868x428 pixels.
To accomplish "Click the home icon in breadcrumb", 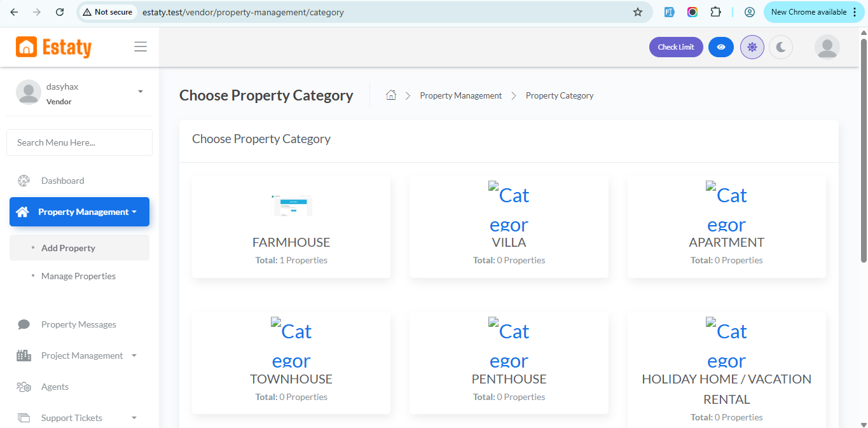I will tap(391, 95).
